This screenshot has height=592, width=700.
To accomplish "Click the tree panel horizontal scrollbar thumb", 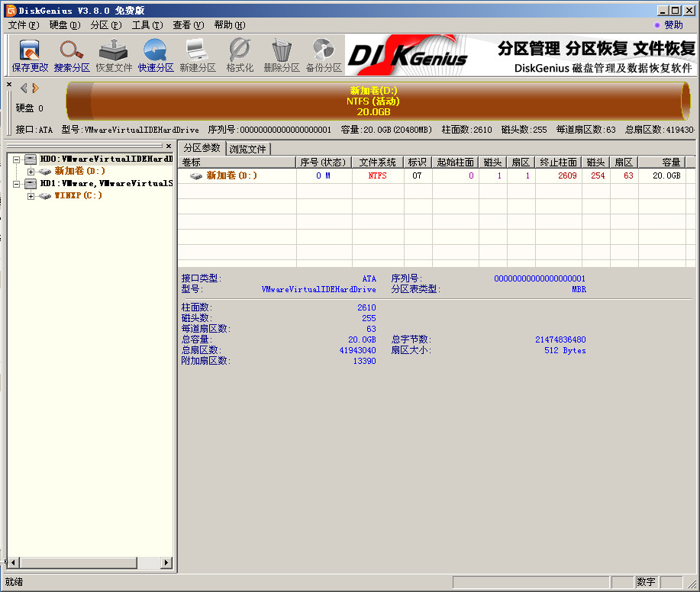I will 78,562.
